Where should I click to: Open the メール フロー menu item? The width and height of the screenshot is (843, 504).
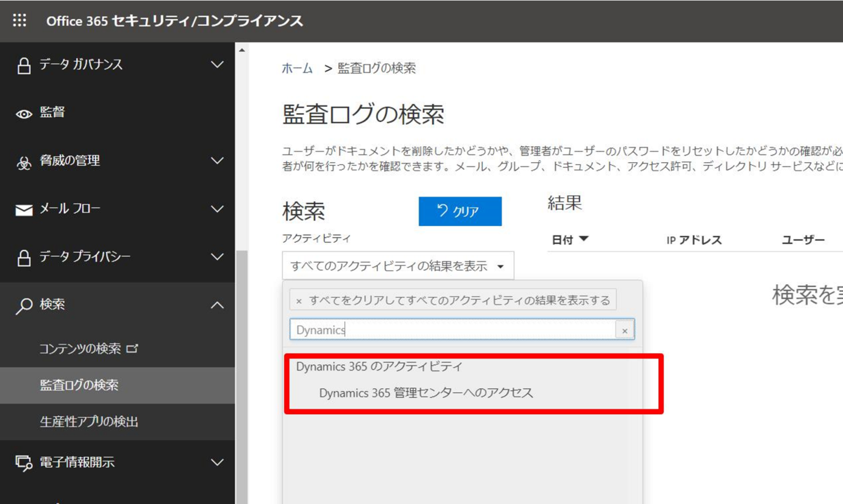click(x=117, y=208)
